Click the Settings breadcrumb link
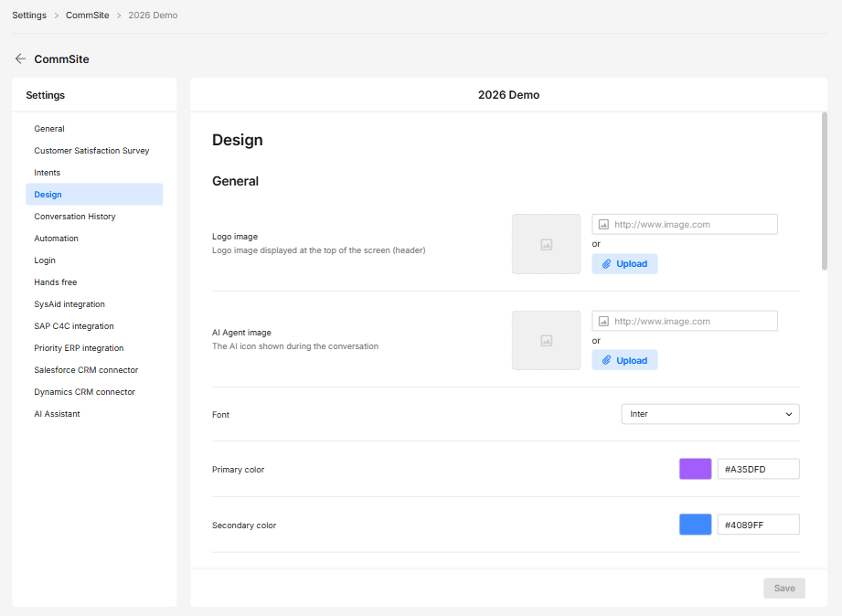This screenshot has width=842, height=616. (x=29, y=15)
